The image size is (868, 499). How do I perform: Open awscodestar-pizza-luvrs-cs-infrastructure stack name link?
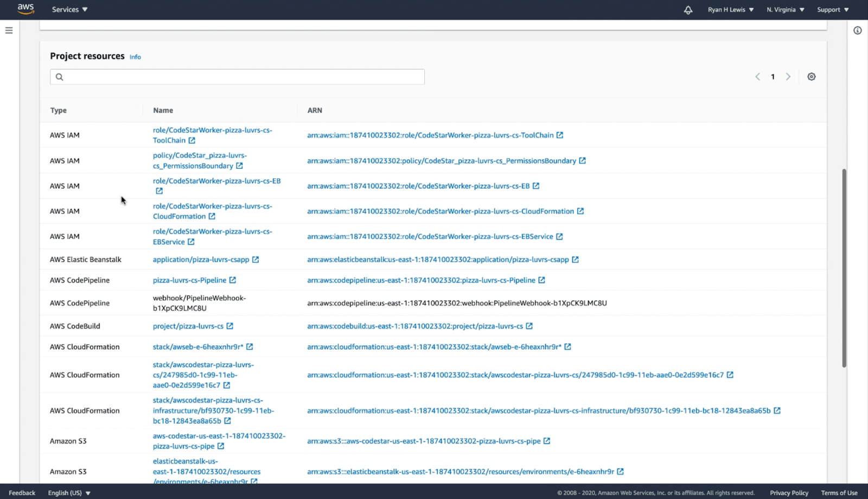click(213, 410)
